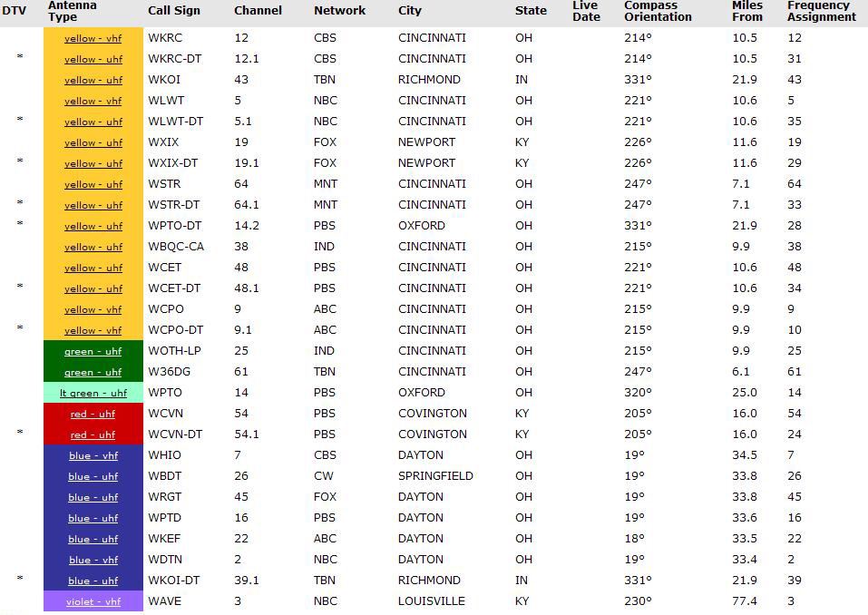Click the yellow antenna link for WXIX

click(93, 142)
